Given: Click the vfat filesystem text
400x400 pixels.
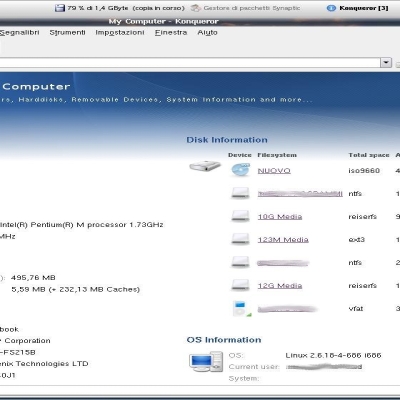Looking at the screenshot, I should [356, 309].
